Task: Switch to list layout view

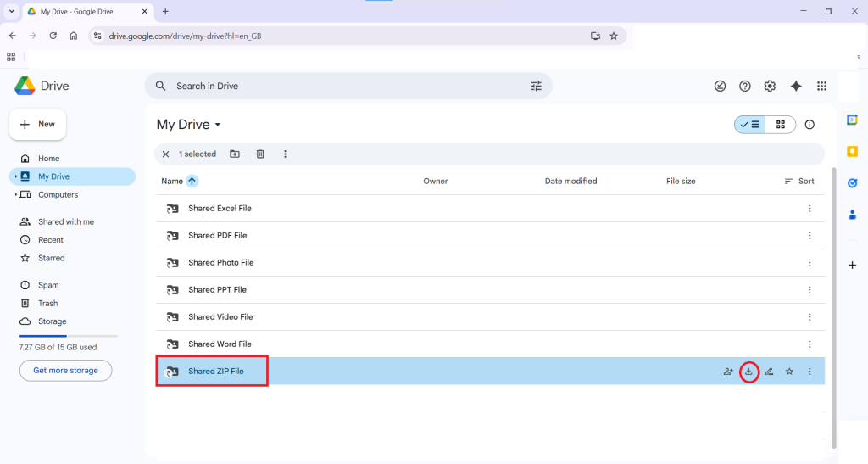Action: coord(750,125)
